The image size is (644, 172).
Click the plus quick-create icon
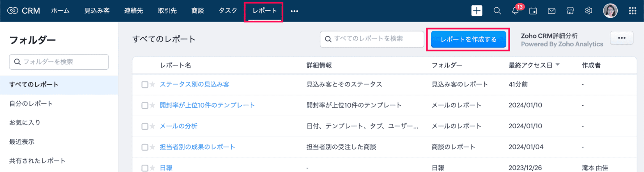coord(477,11)
